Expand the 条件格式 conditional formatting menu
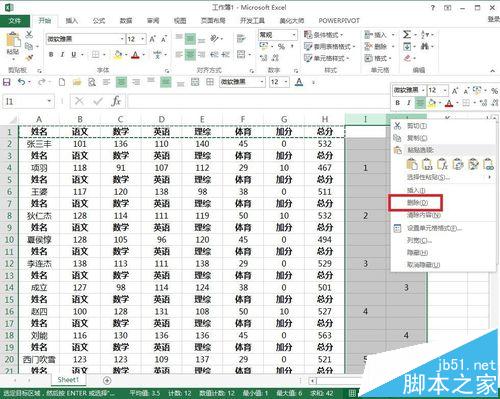The image size is (500, 399). click(x=324, y=35)
